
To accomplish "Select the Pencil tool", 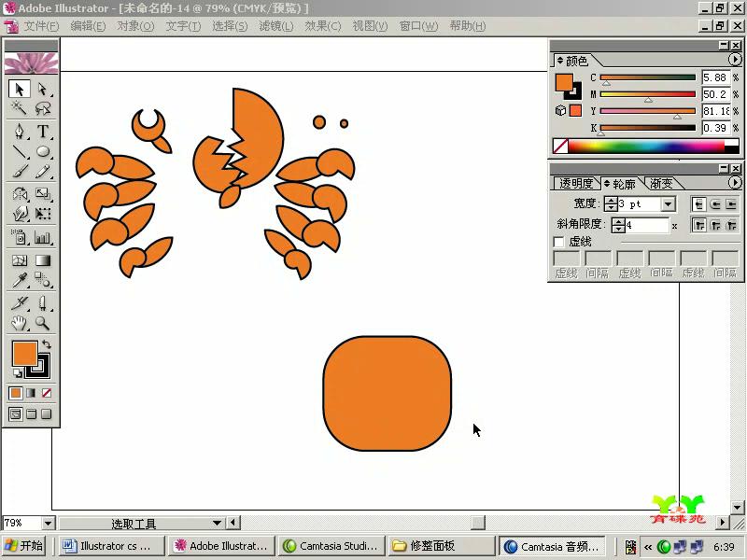I will point(43,172).
